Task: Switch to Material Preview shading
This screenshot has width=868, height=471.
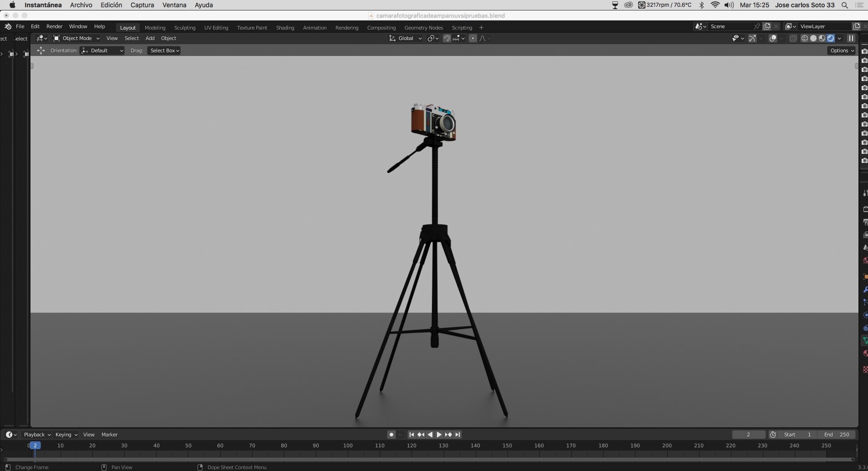Action: [x=822, y=38]
